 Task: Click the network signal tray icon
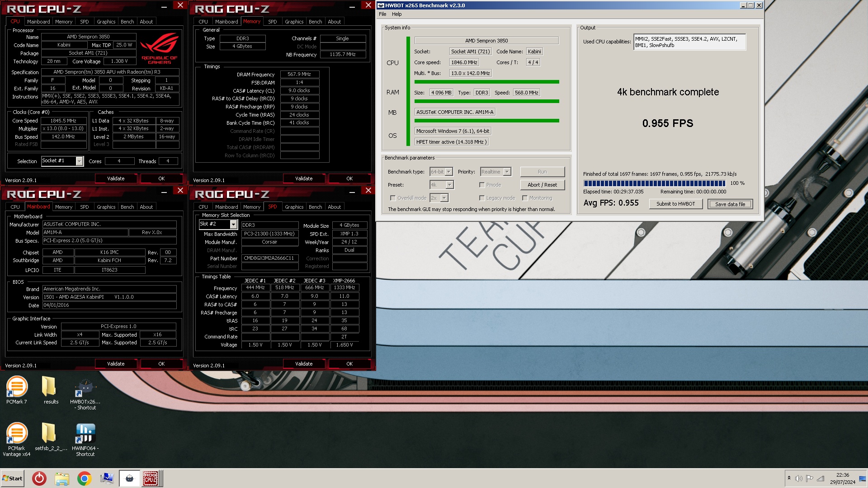[821, 479]
